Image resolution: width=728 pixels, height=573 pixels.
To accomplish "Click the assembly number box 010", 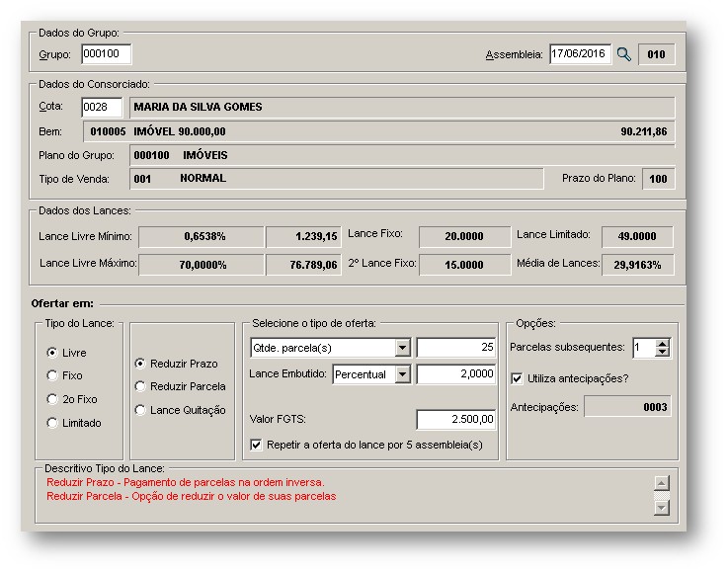I will tap(657, 54).
